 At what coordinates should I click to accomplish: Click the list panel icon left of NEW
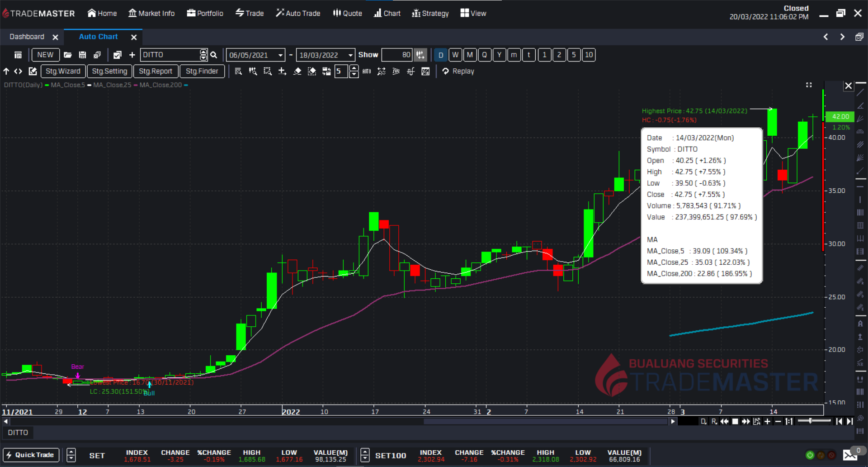(18, 55)
